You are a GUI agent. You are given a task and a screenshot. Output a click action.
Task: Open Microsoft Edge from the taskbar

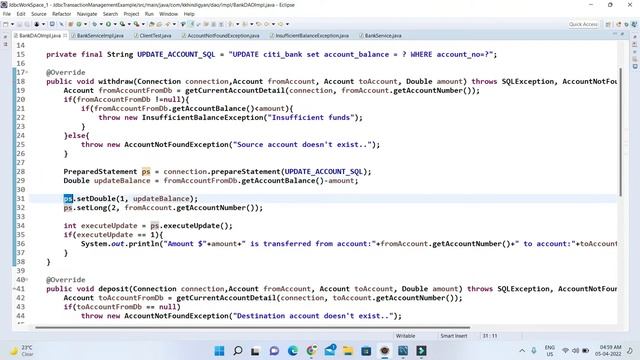(x=293, y=351)
